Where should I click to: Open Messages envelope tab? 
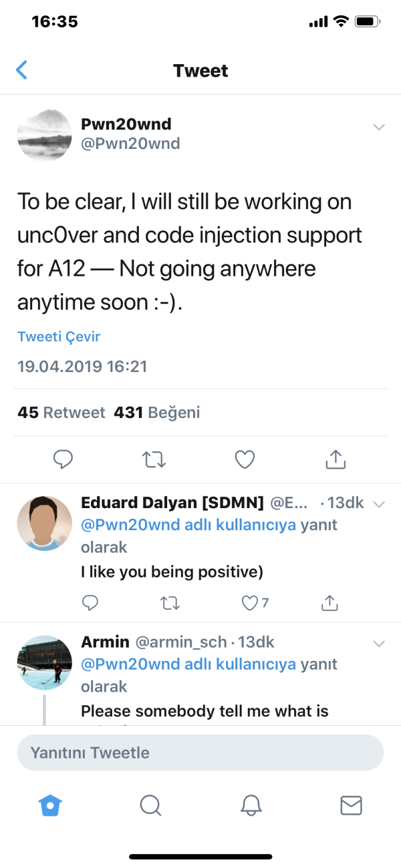(351, 806)
